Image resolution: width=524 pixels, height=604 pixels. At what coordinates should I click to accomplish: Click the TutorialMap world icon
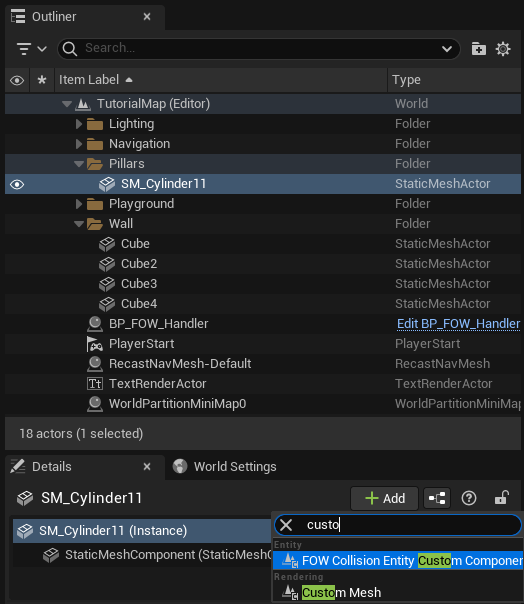[83, 104]
